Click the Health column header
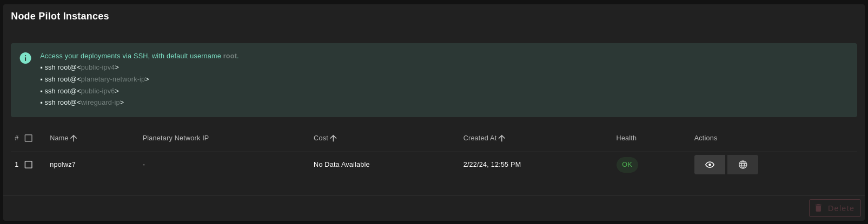The image size is (868, 224). coord(626,138)
